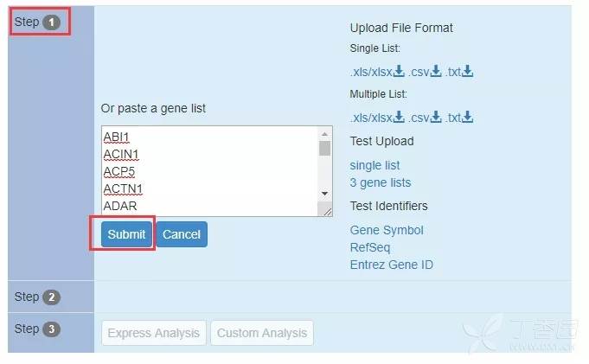Download Multiple List .csv template
589x364 pixels.
click(x=425, y=118)
